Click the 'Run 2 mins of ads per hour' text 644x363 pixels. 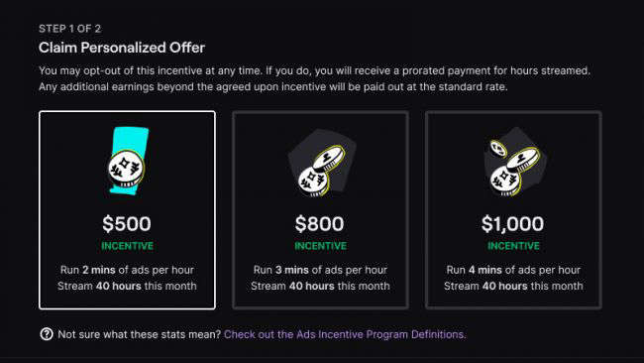pyautogui.click(x=127, y=270)
